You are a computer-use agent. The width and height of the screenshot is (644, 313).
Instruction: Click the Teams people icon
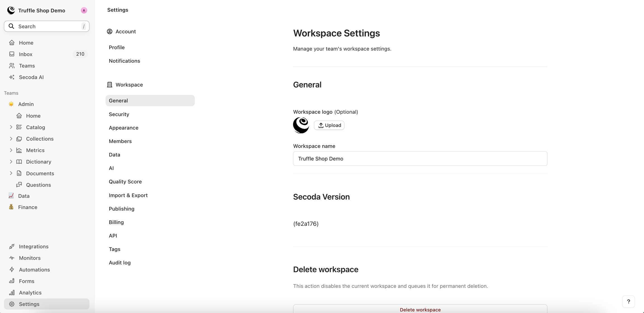click(x=12, y=66)
